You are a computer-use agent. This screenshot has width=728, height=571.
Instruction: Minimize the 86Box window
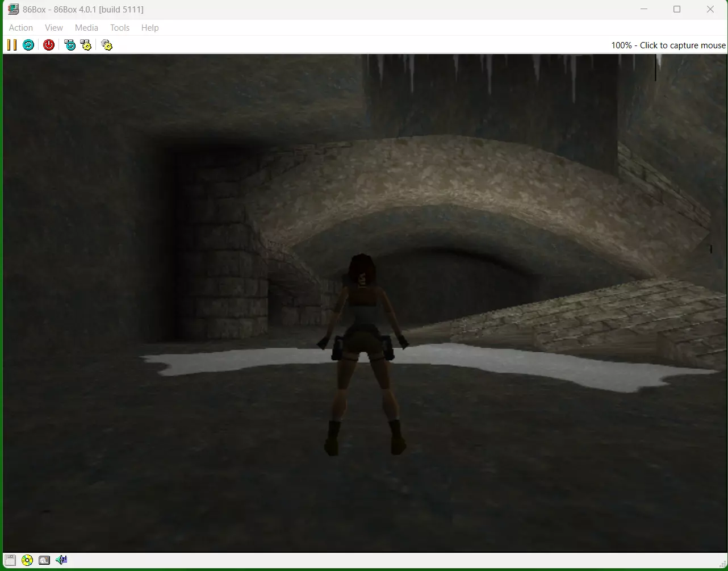(x=644, y=9)
